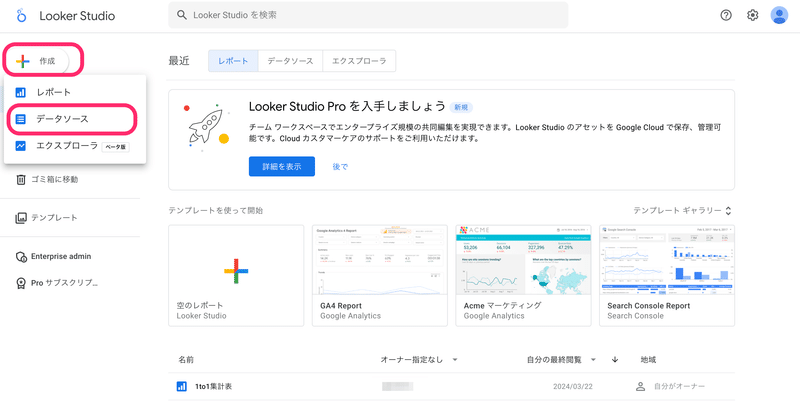Select the 空のレポート template card

pyautogui.click(x=236, y=275)
